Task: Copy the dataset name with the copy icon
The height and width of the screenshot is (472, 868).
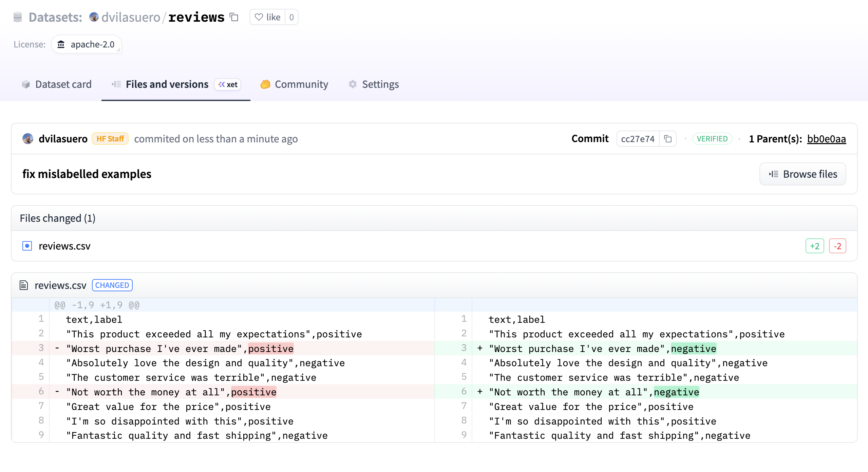Action: (234, 17)
